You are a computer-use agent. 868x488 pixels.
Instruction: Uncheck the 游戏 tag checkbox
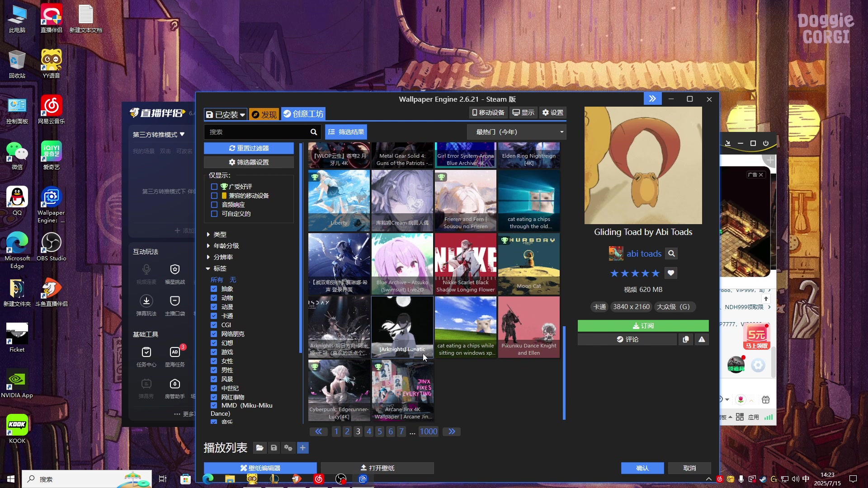(214, 352)
